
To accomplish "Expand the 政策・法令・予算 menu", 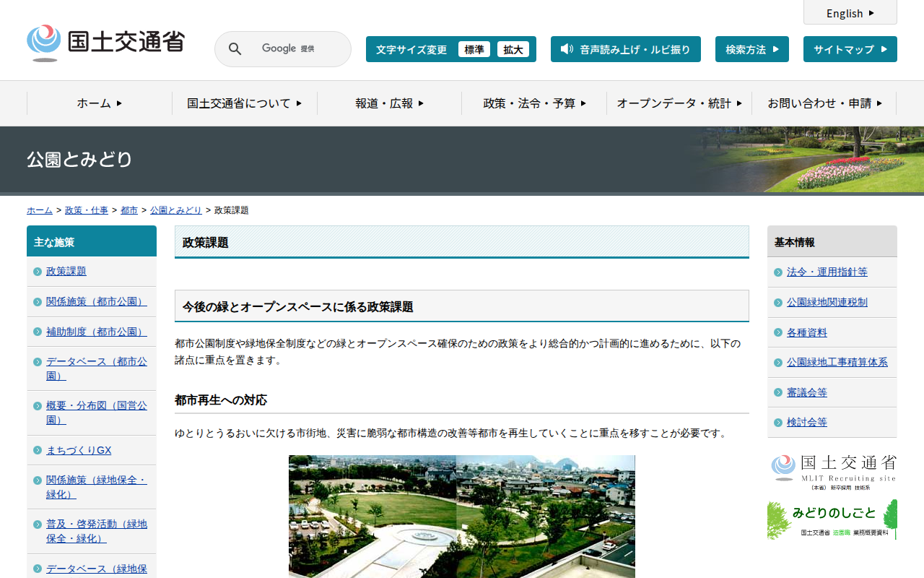I will [x=534, y=103].
